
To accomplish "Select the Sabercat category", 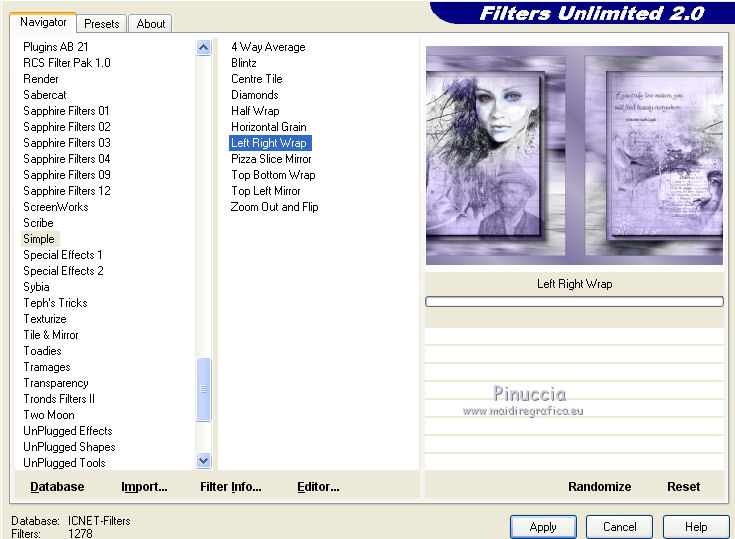I will [45, 95].
